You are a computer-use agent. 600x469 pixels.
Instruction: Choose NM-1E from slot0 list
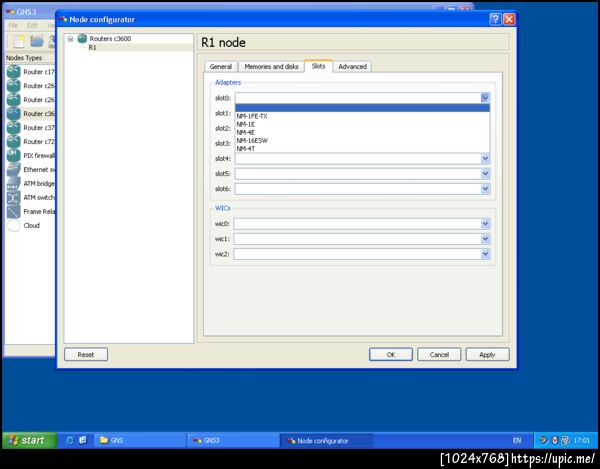[x=362, y=124]
